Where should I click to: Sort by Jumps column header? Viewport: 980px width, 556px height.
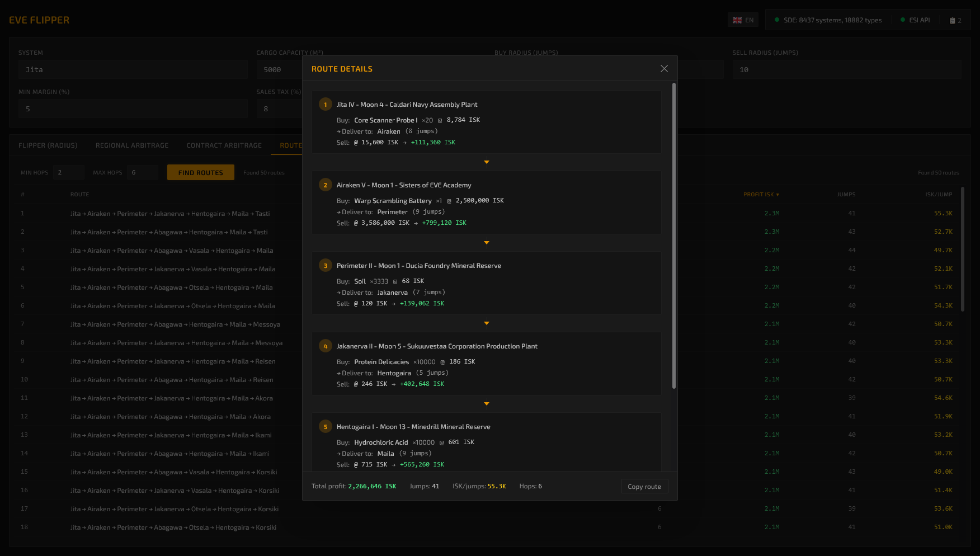click(x=846, y=195)
